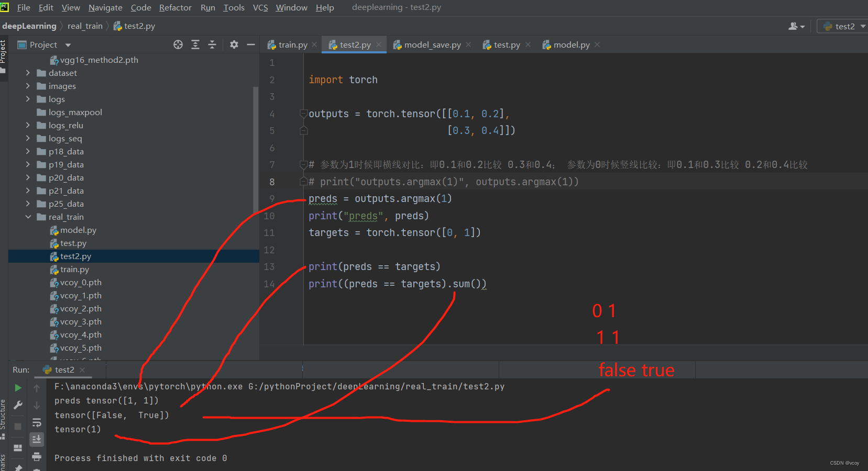
Task: Click the pin icon in Run sidebar
Action: (18, 467)
